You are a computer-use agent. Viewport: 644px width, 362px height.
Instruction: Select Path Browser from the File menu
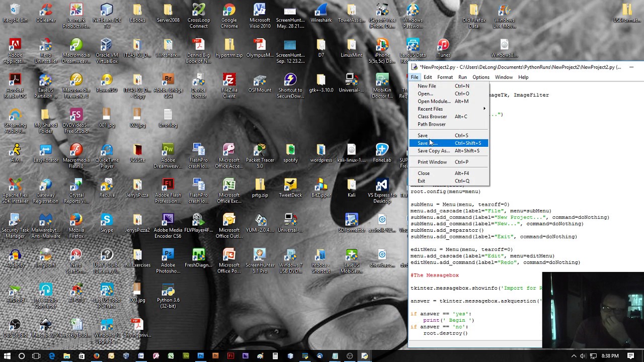(431, 124)
